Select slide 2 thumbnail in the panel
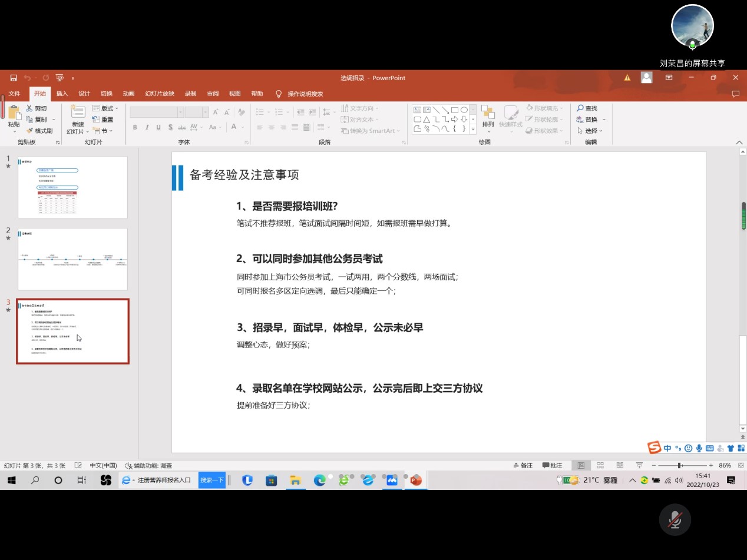The image size is (747, 560). [72, 259]
